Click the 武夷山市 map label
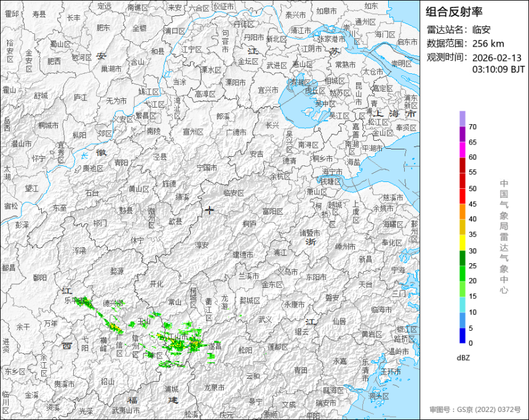The height and width of the screenshot is (420, 529). point(126,411)
